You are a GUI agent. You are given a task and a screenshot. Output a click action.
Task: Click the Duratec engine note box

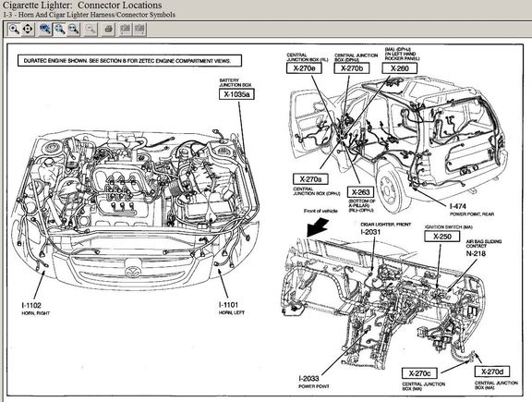click(x=129, y=61)
